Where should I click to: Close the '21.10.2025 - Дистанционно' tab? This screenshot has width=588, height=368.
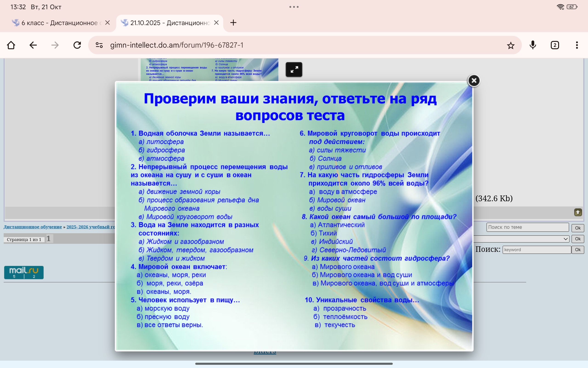tap(216, 23)
